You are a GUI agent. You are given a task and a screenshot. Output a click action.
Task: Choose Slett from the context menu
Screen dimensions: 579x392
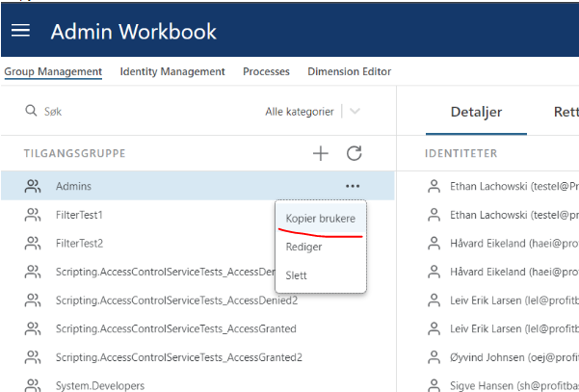(x=297, y=275)
